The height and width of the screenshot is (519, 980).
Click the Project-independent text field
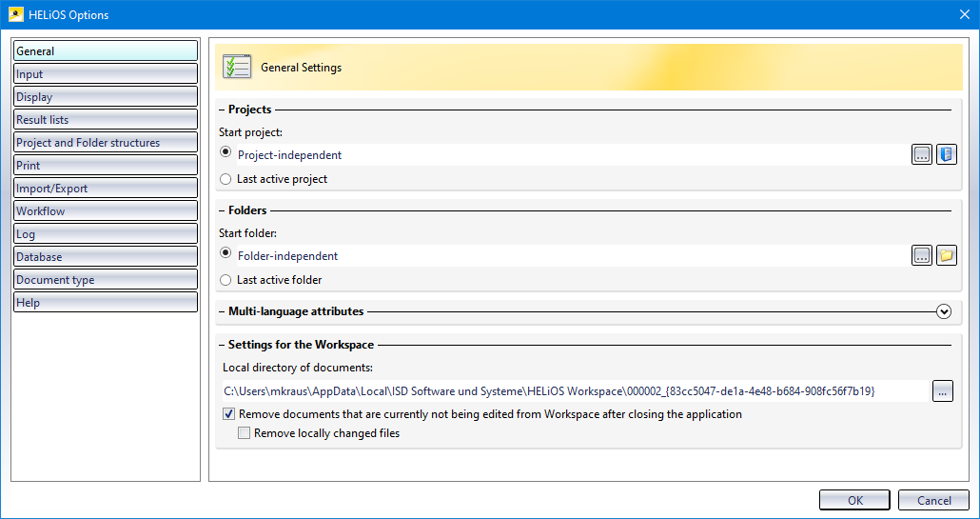(571, 155)
